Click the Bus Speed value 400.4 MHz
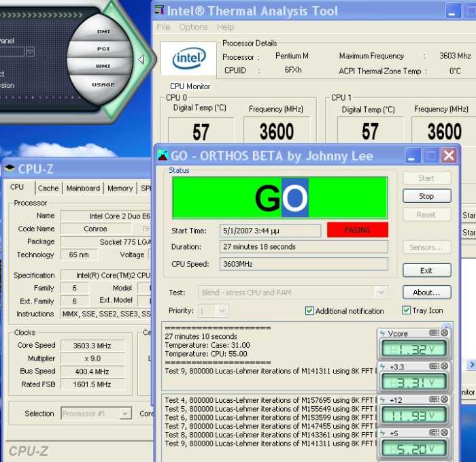This screenshot has width=476, height=462. tap(92, 372)
